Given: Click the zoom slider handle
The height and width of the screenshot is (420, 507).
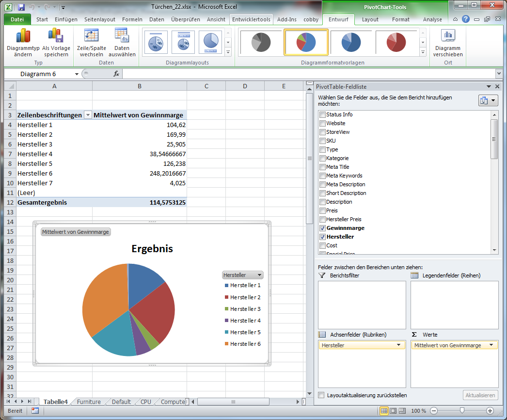Looking at the screenshot, I should pyautogui.click(x=462, y=411).
